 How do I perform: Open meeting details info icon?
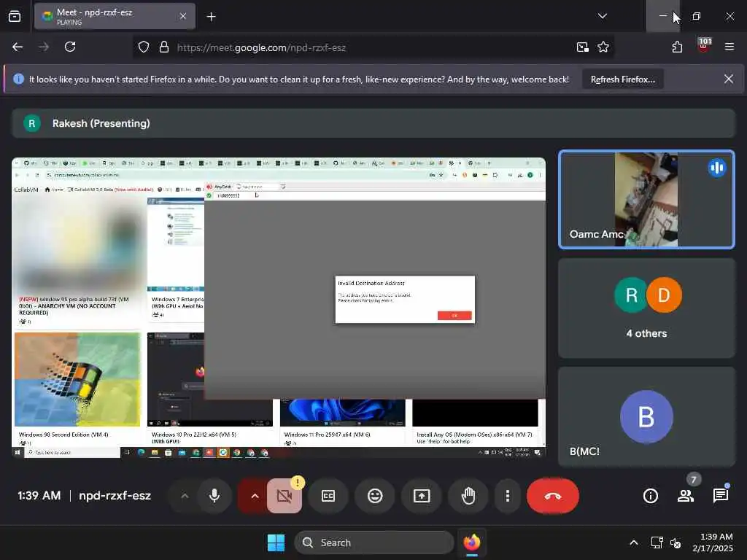click(x=650, y=496)
